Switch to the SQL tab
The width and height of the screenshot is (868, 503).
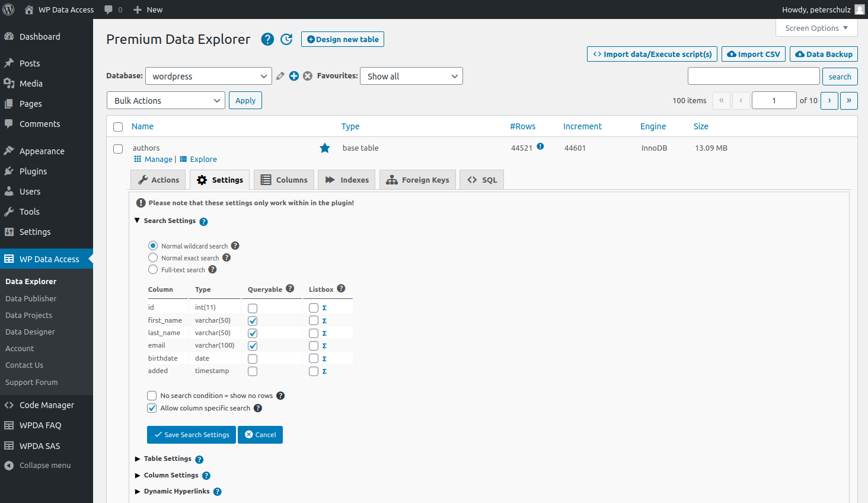coord(481,180)
